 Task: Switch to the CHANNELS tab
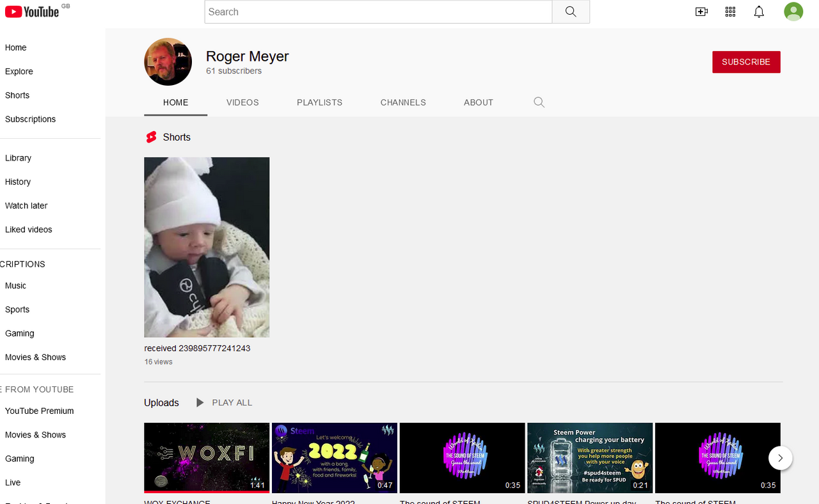click(403, 102)
